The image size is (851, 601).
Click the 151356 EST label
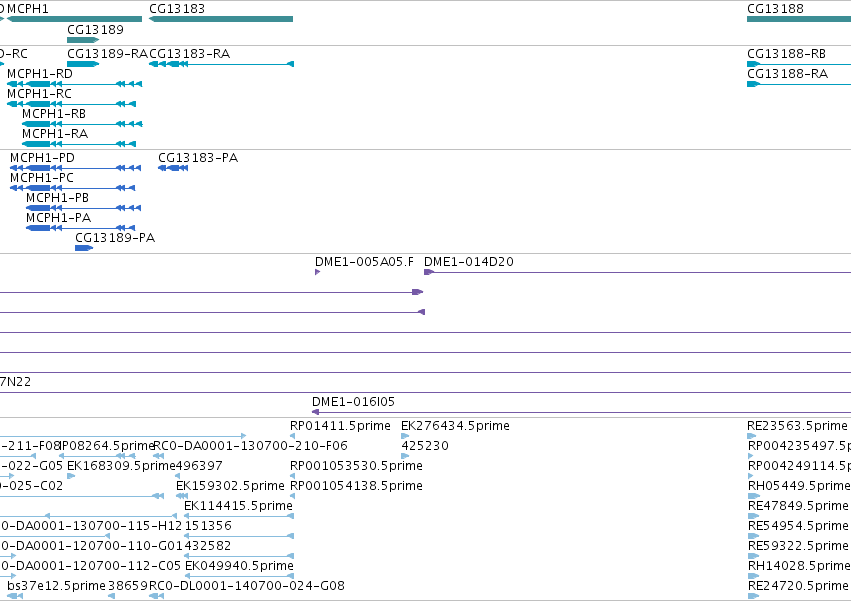pos(208,527)
